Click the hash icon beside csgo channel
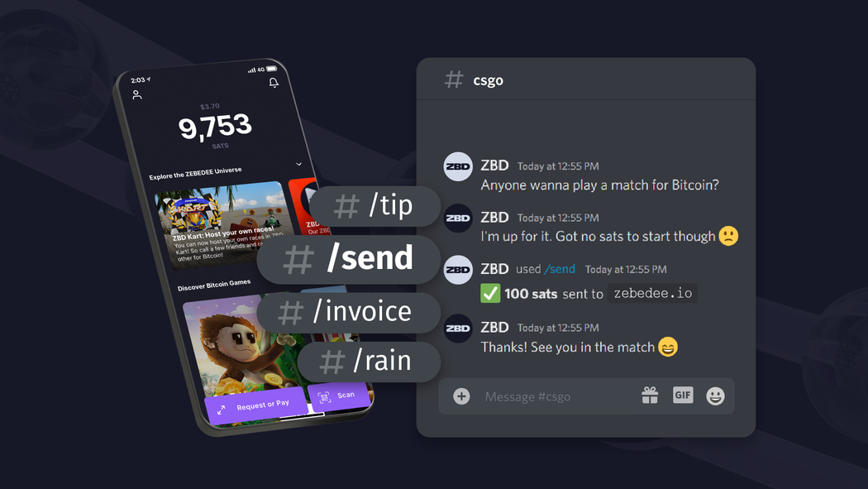This screenshot has height=489, width=868. [454, 79]
